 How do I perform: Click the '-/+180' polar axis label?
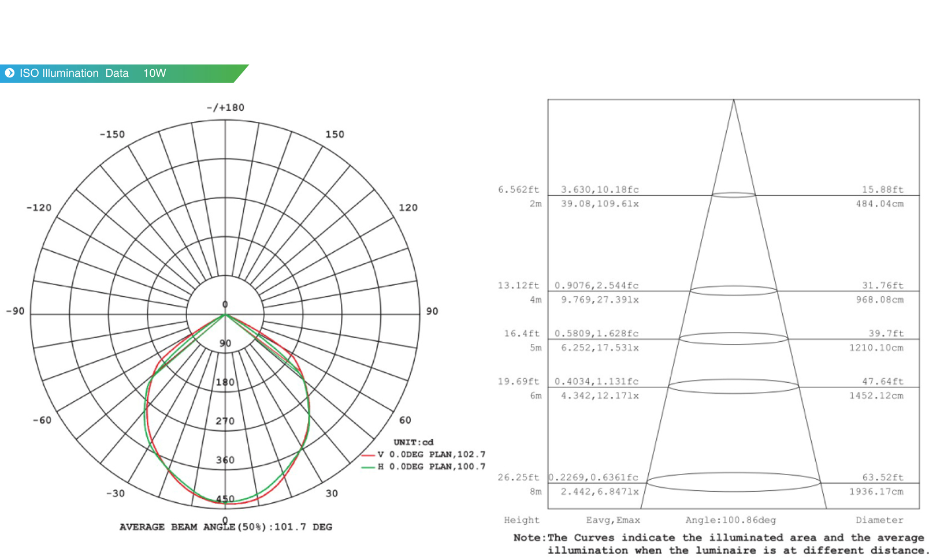point(225,107)
